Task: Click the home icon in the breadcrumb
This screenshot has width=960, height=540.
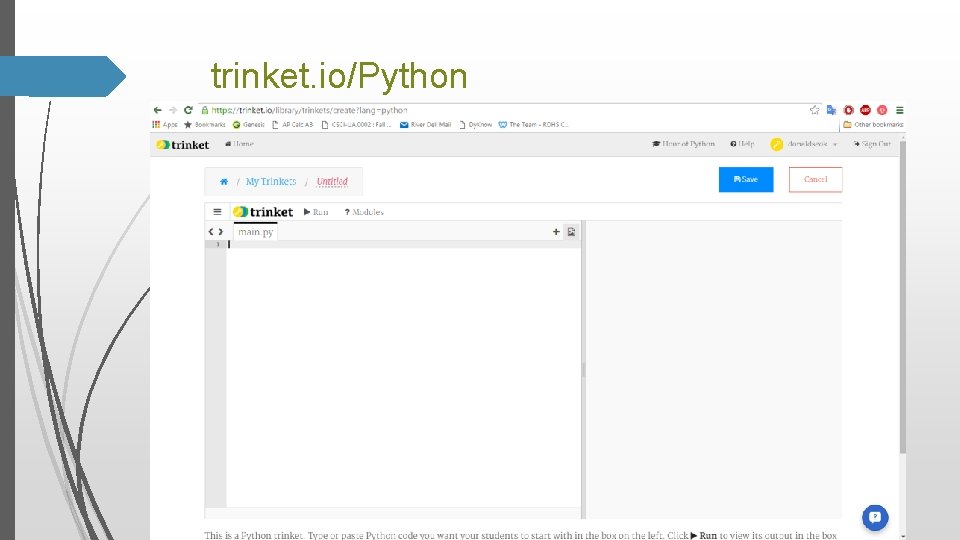Action: pos(224,181)
